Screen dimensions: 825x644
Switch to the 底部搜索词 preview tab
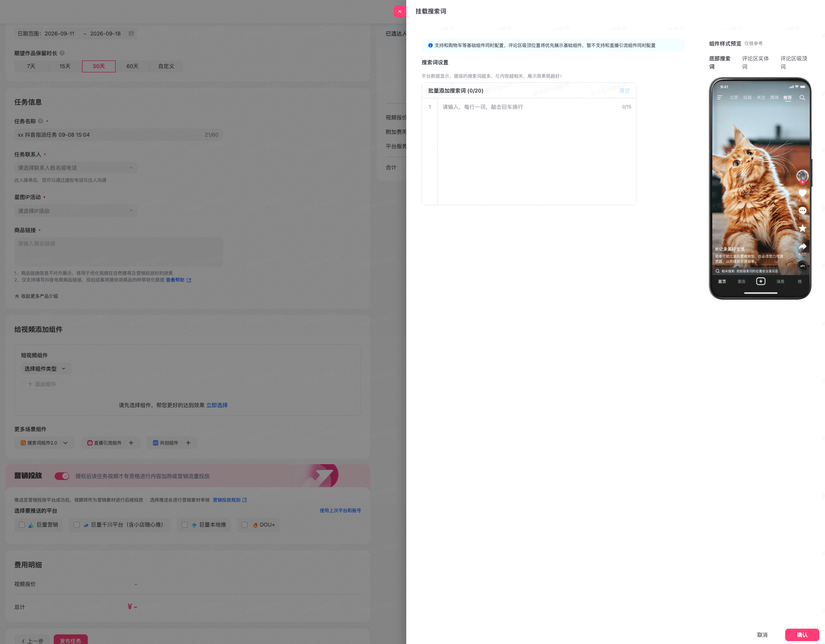pyautogui.click(x=719, y=63)
